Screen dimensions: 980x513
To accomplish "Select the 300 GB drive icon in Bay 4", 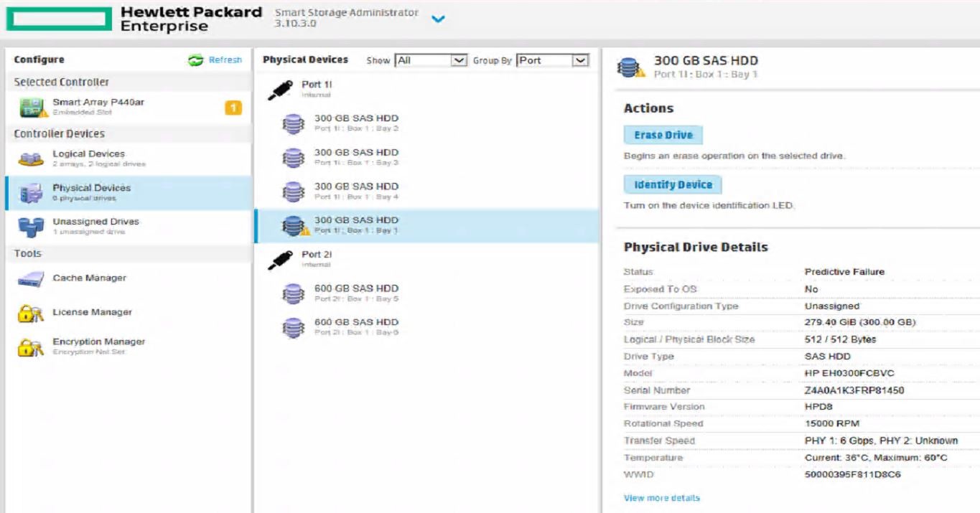I will pos(293,192).
